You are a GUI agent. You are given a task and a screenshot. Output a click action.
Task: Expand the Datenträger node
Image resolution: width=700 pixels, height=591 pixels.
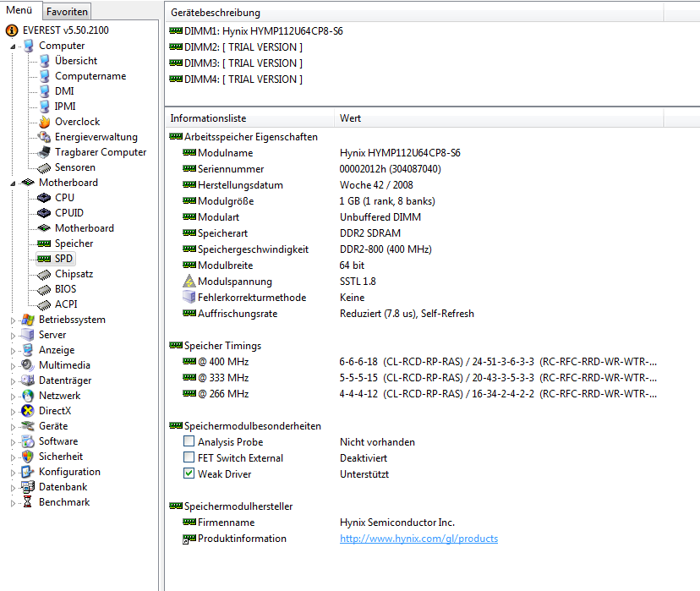(13, 381)
